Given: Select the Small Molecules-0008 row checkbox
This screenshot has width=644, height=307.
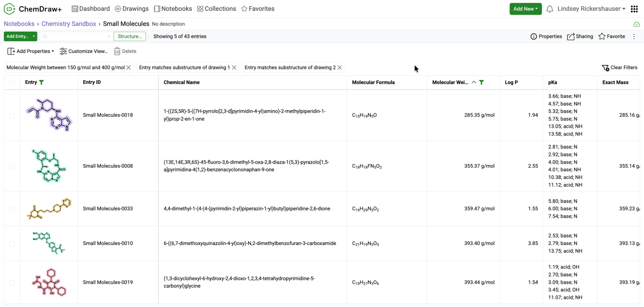Looking at the screenshot, I should (12, 167).
